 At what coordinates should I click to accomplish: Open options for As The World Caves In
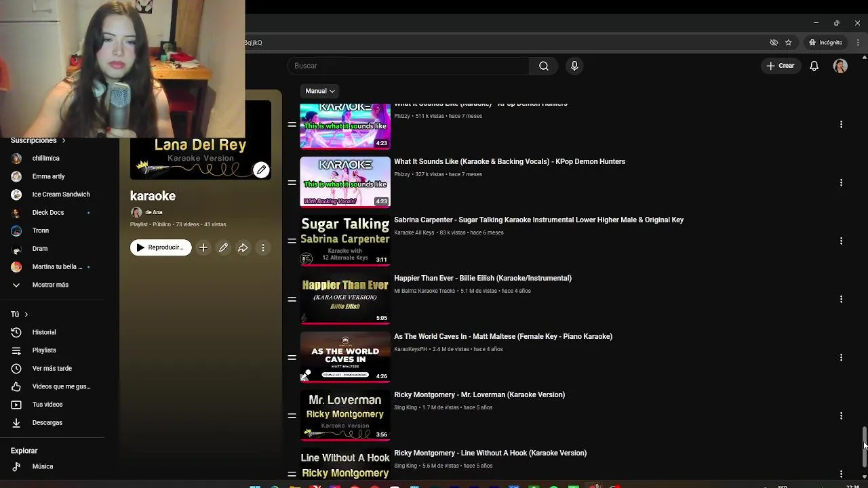pyautogui.click(x=841, y=357)
